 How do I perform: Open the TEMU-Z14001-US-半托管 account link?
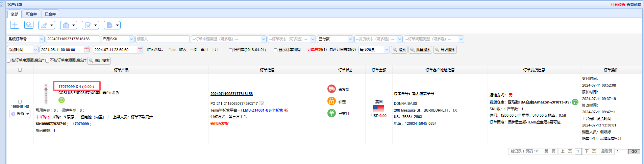pos(262,110)
